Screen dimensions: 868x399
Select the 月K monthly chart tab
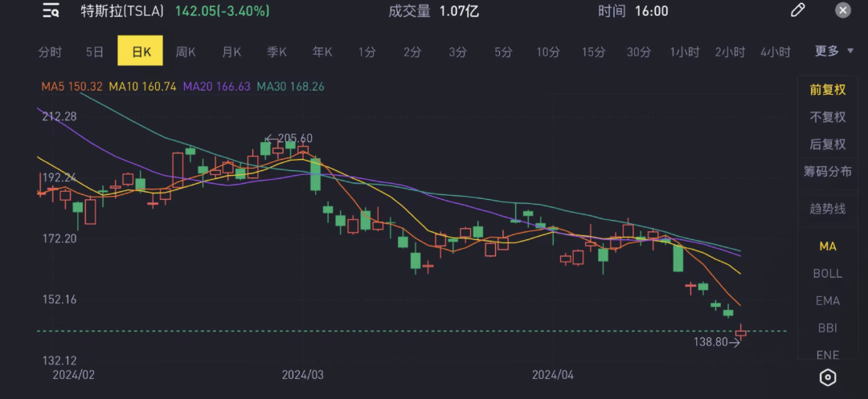click(x=231, y=51)
